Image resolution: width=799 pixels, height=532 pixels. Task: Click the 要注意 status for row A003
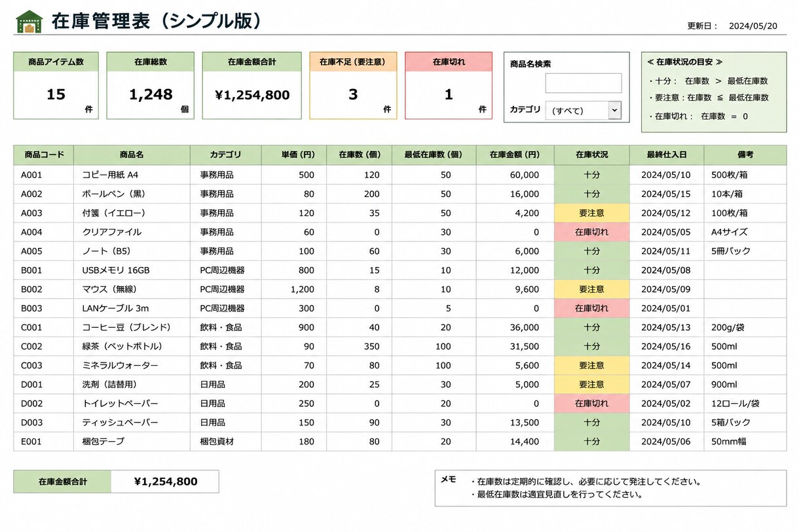click(592, 213)
